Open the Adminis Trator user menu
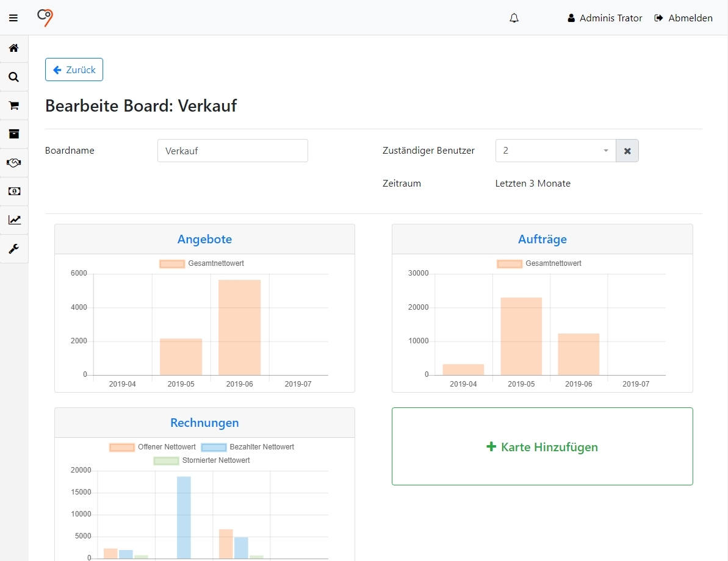This screenshot has height=561, width=728. (605, 18)
